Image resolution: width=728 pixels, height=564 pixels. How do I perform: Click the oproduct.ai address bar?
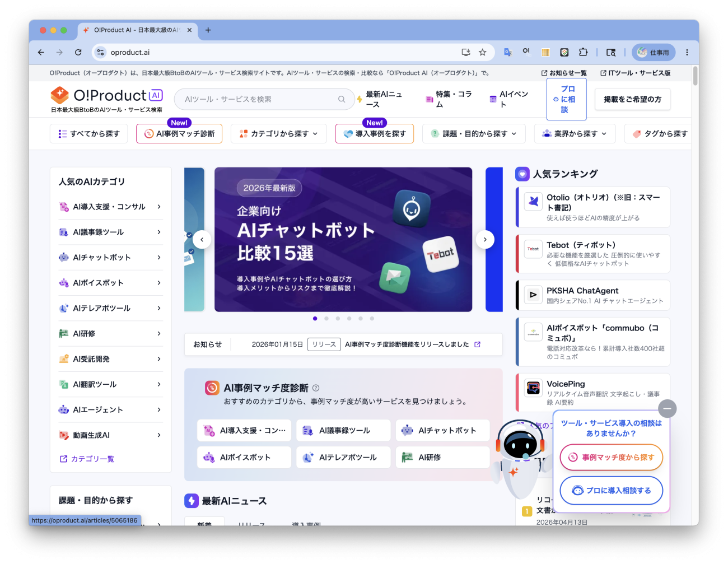[x=293, y=52]
